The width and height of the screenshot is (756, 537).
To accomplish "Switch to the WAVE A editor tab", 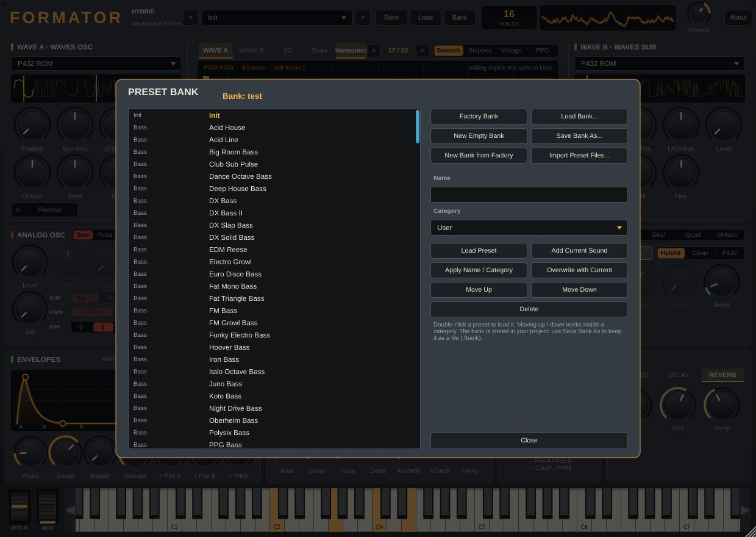I will coord(215,51).
